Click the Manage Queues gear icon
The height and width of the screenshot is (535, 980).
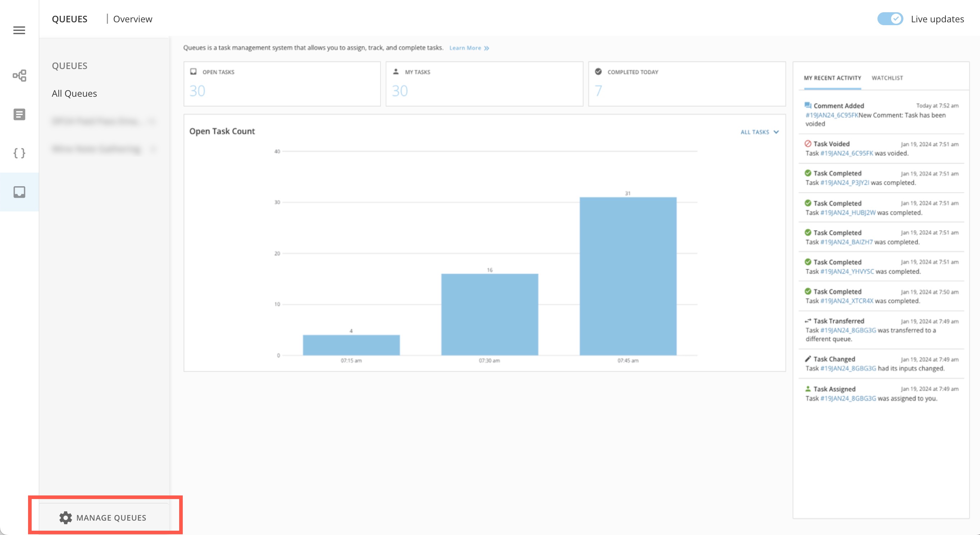65,517
